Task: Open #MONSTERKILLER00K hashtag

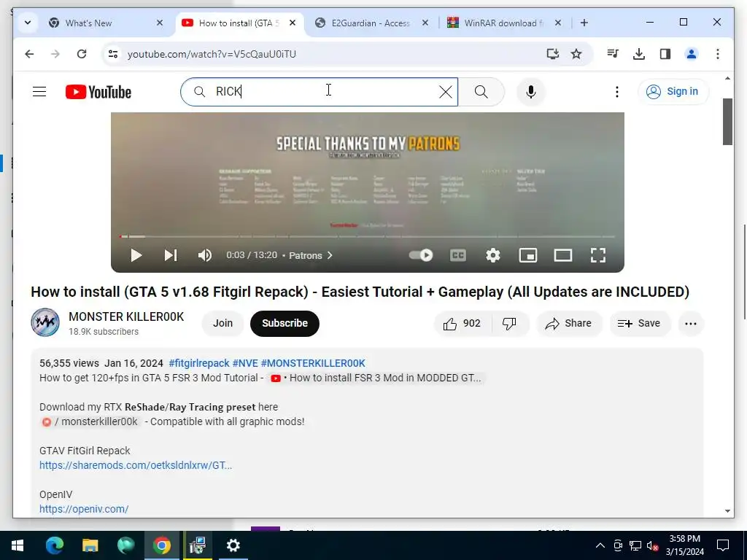Action: pos(313,363)
